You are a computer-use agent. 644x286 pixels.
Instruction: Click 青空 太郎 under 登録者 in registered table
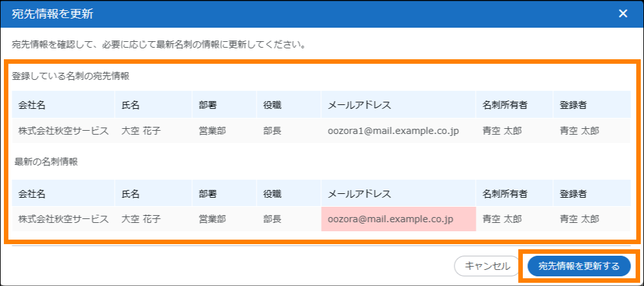point(580,131)
